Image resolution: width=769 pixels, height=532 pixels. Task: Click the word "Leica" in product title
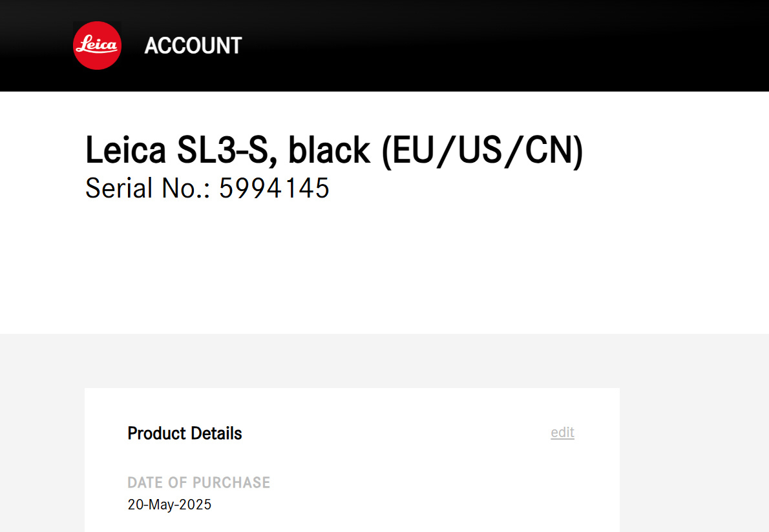coord(126,150)
